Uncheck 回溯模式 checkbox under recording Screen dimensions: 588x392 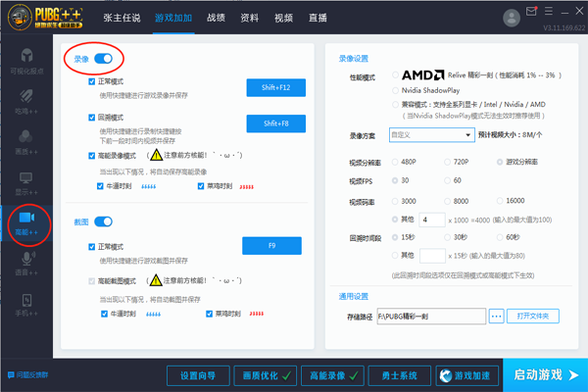pos(92,118)
